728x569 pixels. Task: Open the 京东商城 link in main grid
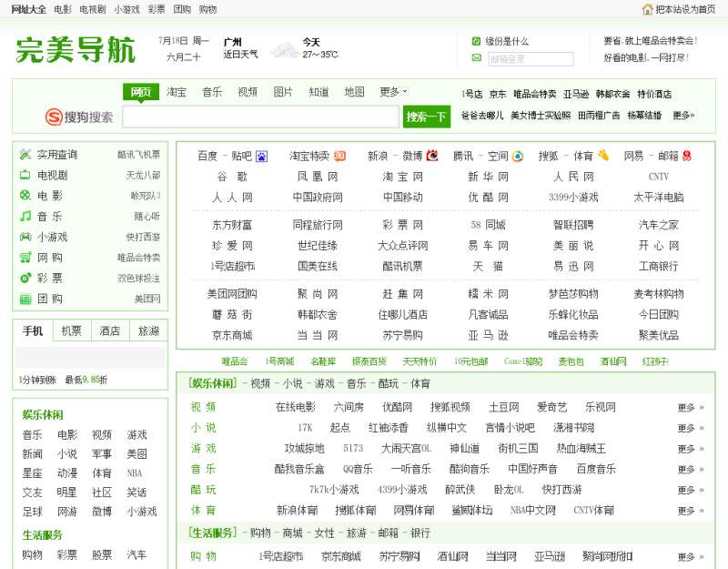coord(232,335)
